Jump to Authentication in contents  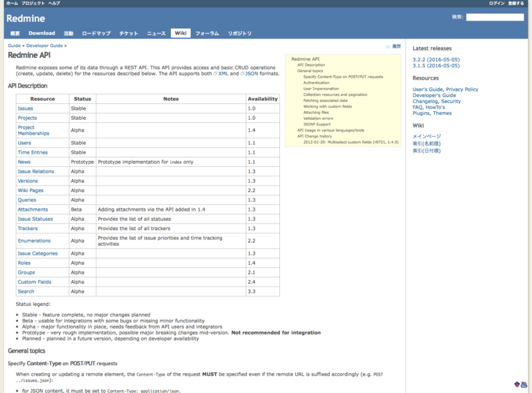pyautogui.click(x=317, y=83)
